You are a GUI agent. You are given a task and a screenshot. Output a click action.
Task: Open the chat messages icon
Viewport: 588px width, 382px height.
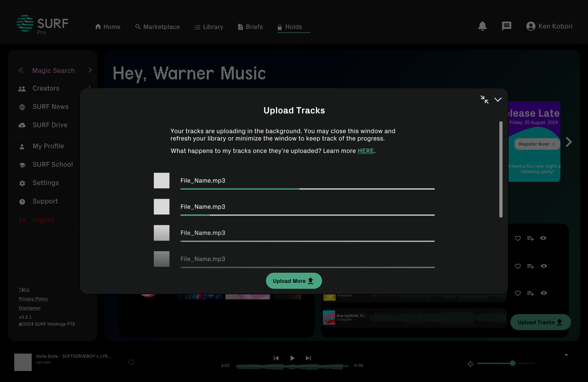pos(507,26)
